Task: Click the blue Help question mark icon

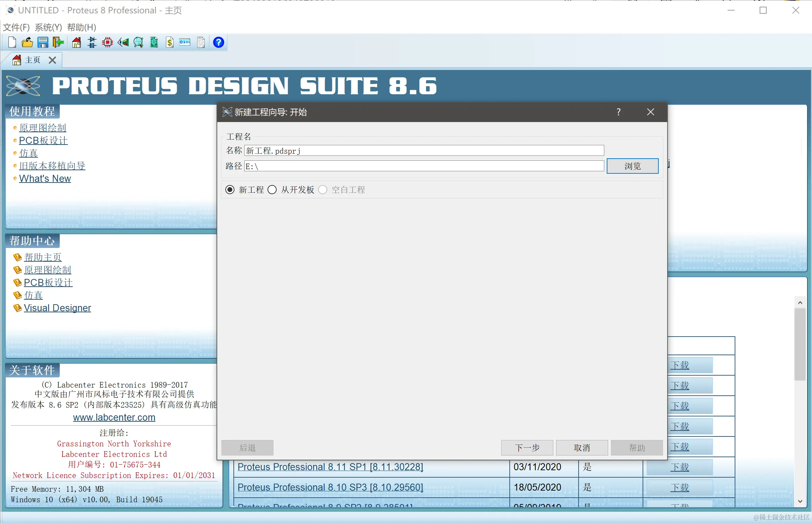Action: click(218, 43)
